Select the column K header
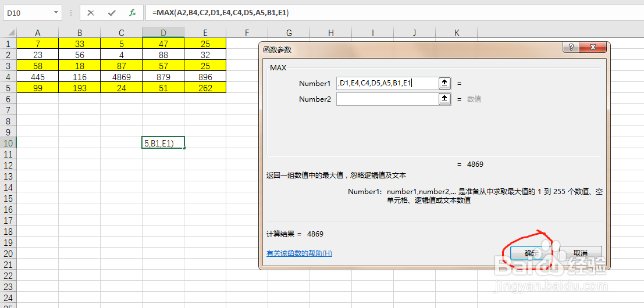Screen dimensions: 644x308 457,33
